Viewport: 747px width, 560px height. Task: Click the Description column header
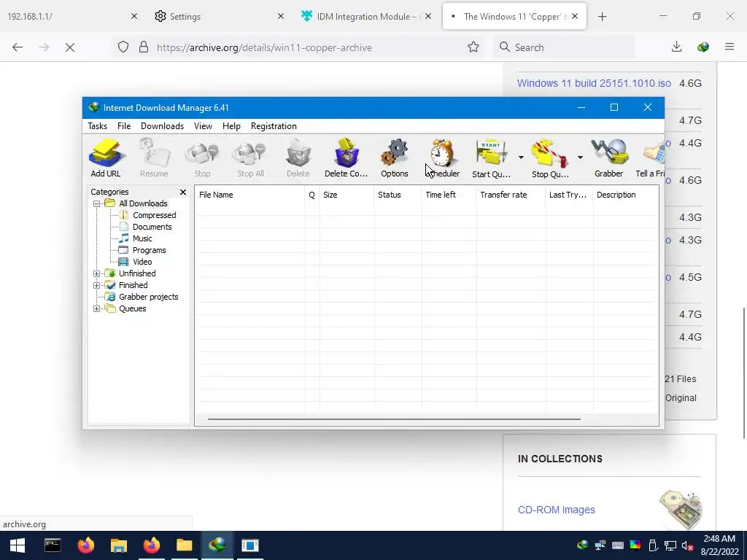(625, 195)
